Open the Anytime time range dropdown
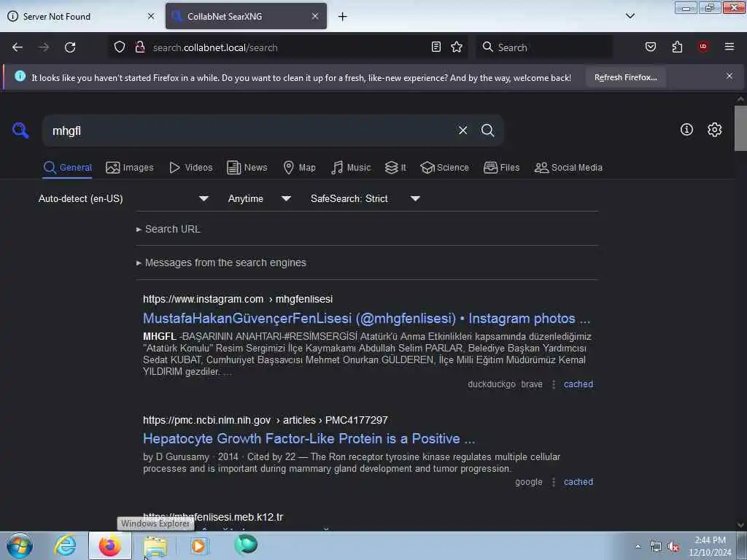Viewport: 747px width, 560px height. click(x=260, y=198)
